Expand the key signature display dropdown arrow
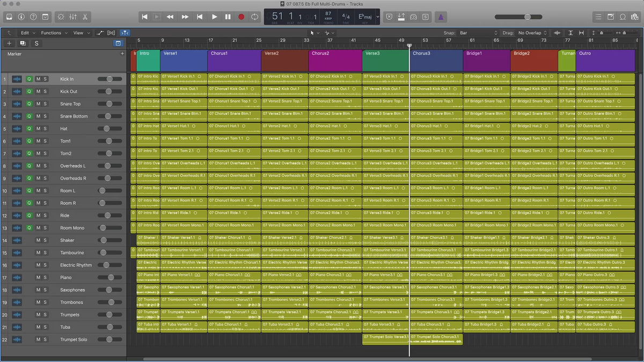 pyautogui.click(x=378, y=17)
